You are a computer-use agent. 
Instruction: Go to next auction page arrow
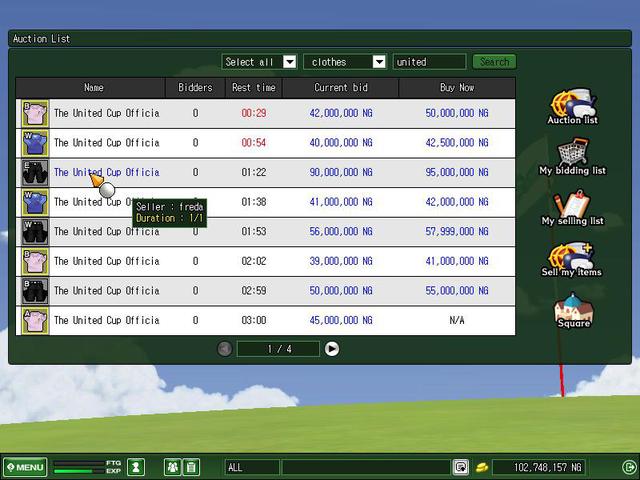[332, 349]
